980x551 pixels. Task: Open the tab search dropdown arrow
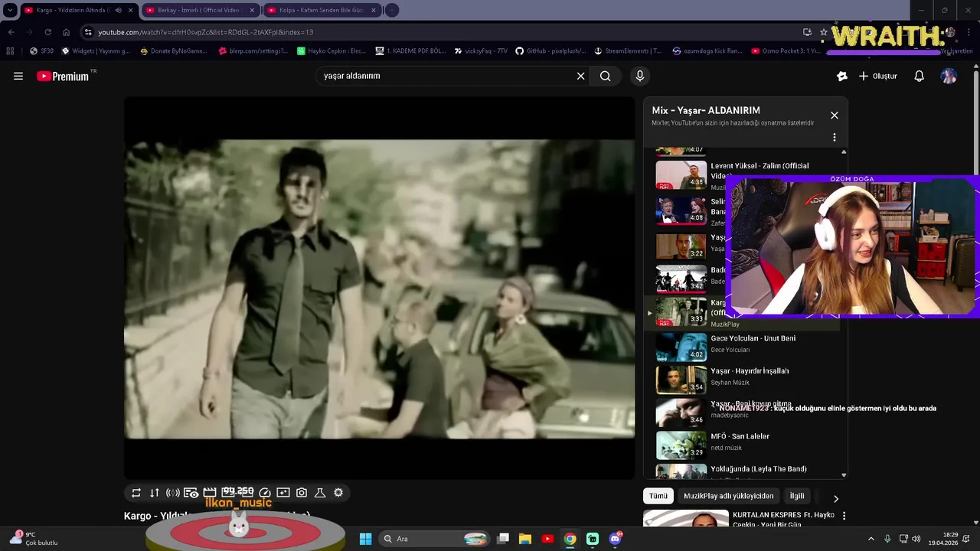click(10, 10)
